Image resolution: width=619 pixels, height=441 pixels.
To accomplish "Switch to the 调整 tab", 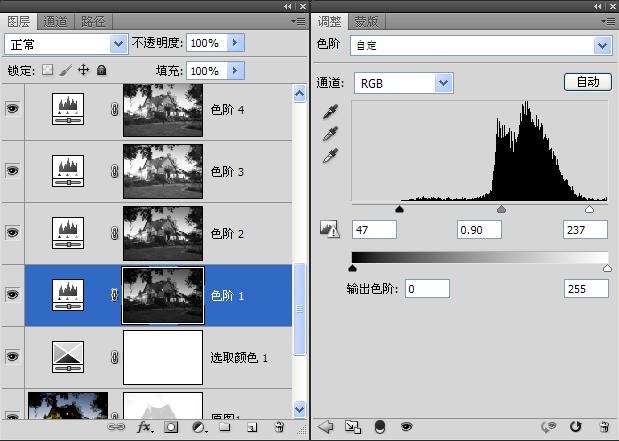I will [x=330, y=21].
